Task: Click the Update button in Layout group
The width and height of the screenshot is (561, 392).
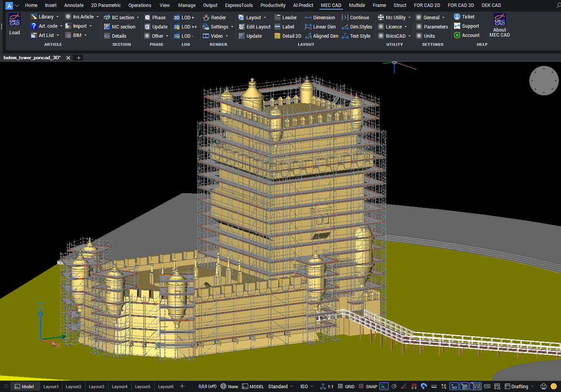Action: point(250,36)
